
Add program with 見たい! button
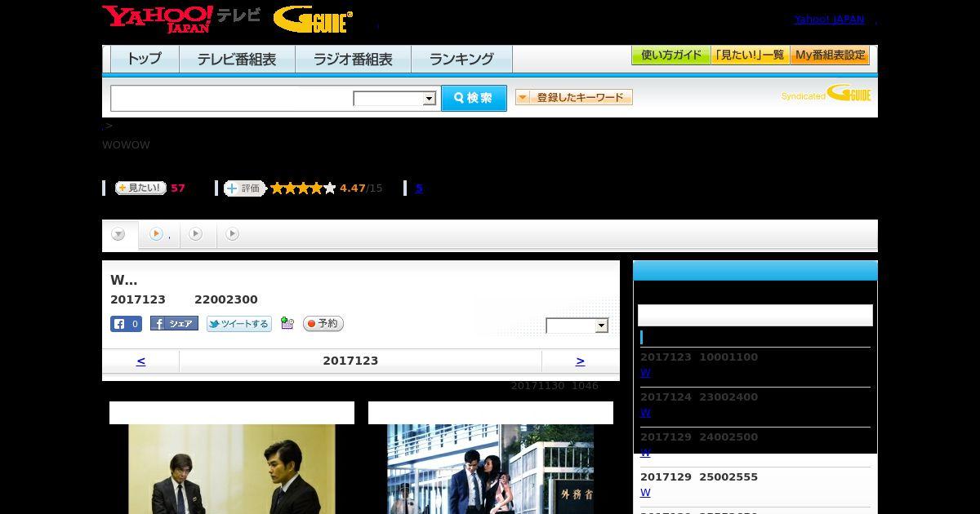140,188
